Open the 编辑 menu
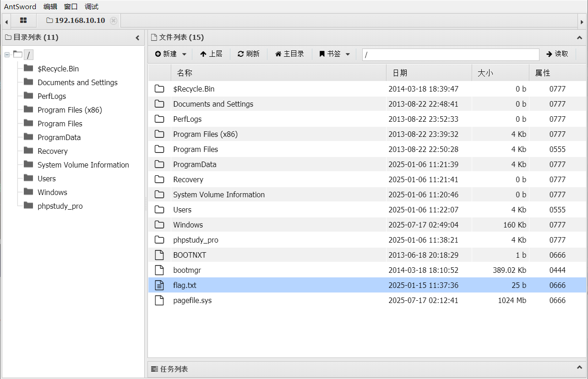Screen dimensions: 588x379 pos(50,6)
